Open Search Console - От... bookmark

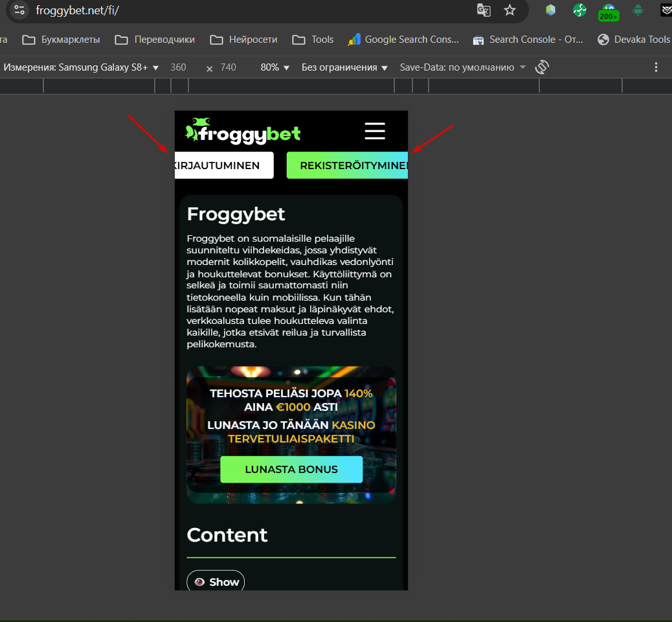click(x=528, y=40)
